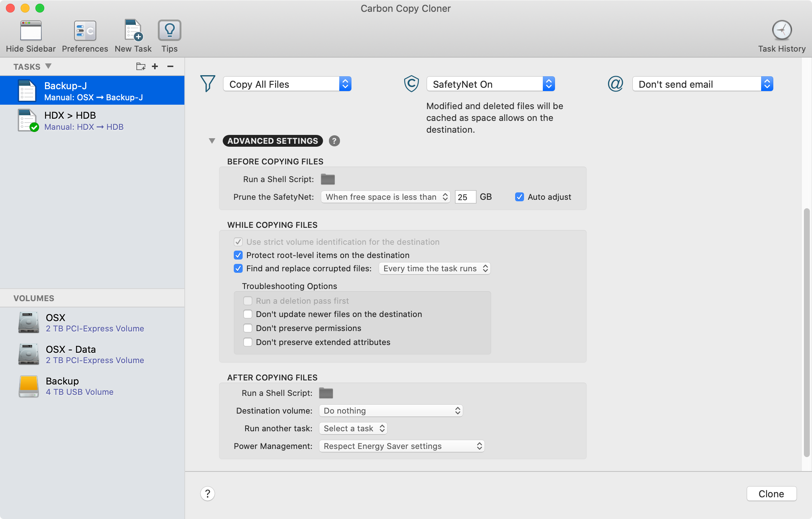Click the Clone button
The image size is (812, 519).
click(771, 494)
